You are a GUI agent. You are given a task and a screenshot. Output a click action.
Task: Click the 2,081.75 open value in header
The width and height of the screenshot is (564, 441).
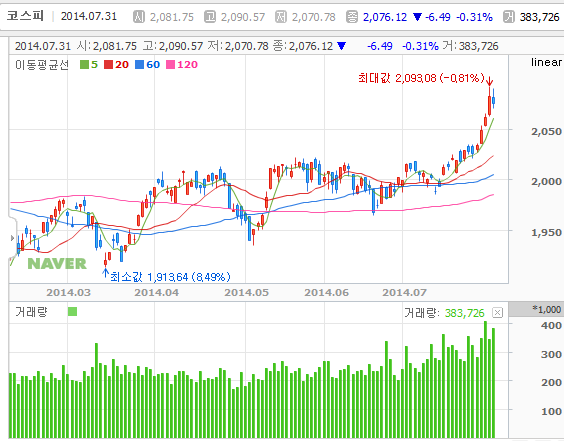[172, 17]
